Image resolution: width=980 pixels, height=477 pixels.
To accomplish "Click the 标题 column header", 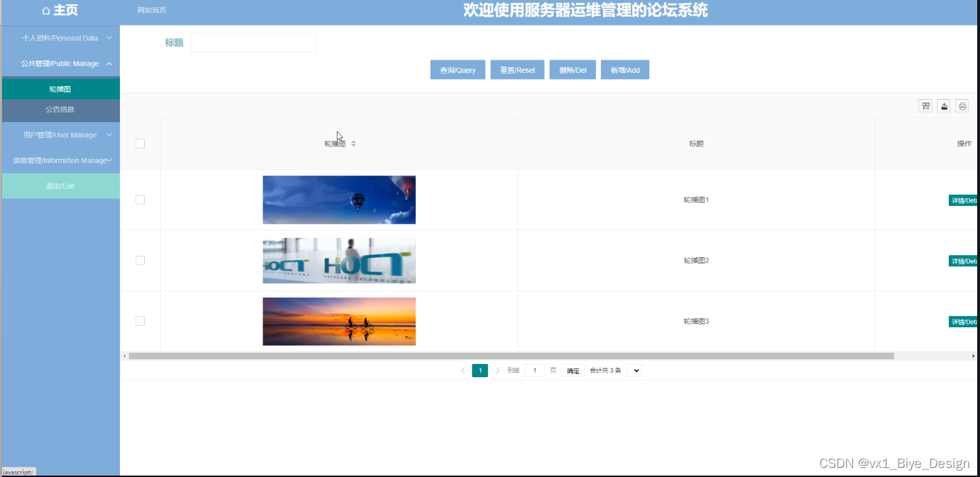I will pos(696,144).
